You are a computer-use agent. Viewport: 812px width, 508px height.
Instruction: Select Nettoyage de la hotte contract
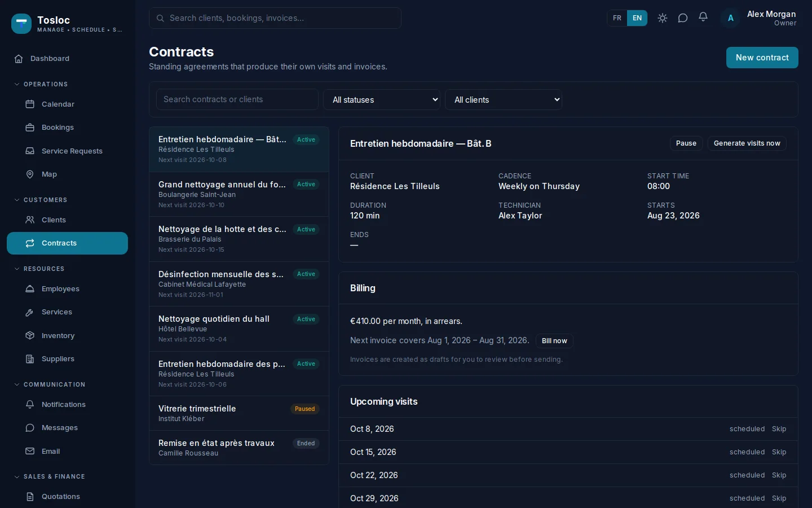(239, 239)
